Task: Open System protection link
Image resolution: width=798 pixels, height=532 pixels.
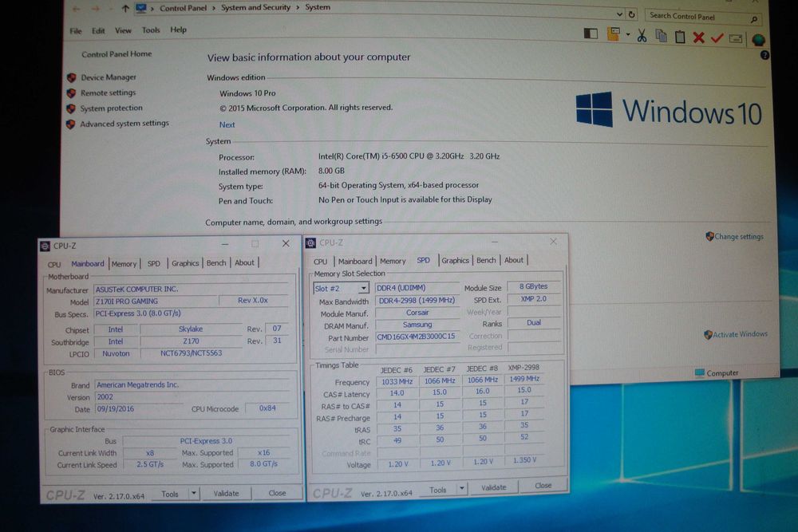Action: (x=111, y=108)
